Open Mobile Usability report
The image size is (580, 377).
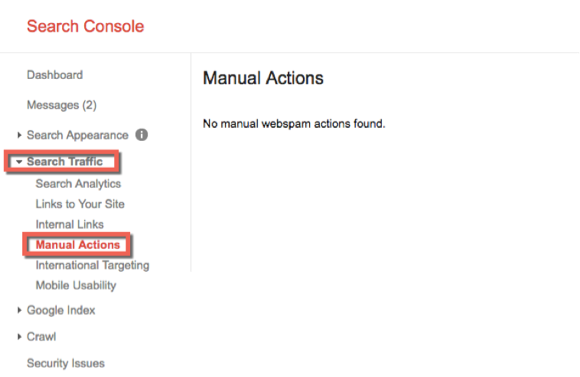coord(76,286)
